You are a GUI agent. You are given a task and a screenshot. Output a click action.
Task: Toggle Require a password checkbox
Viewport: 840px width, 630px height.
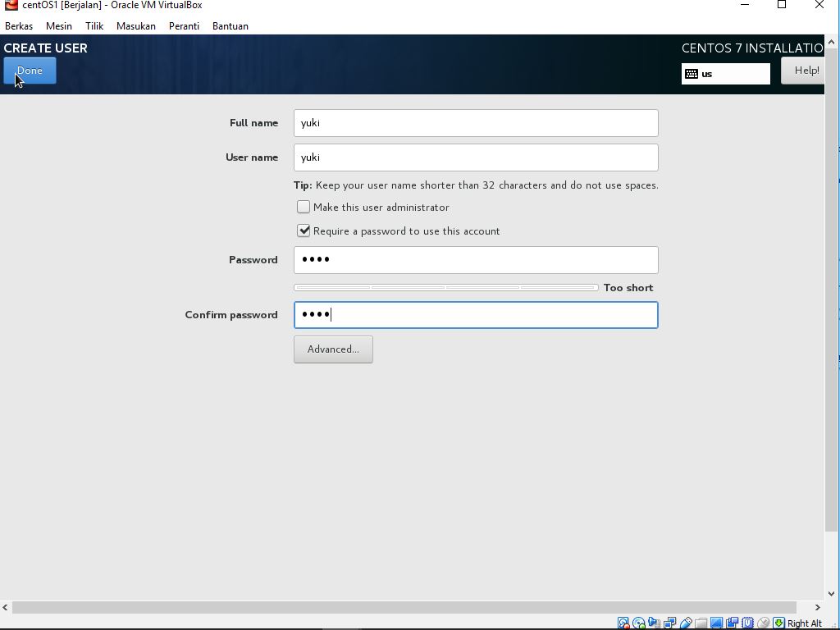tap(304, 231)
